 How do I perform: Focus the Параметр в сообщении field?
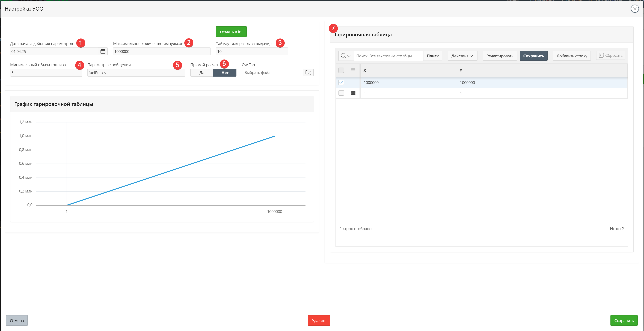tap(136, 73)
